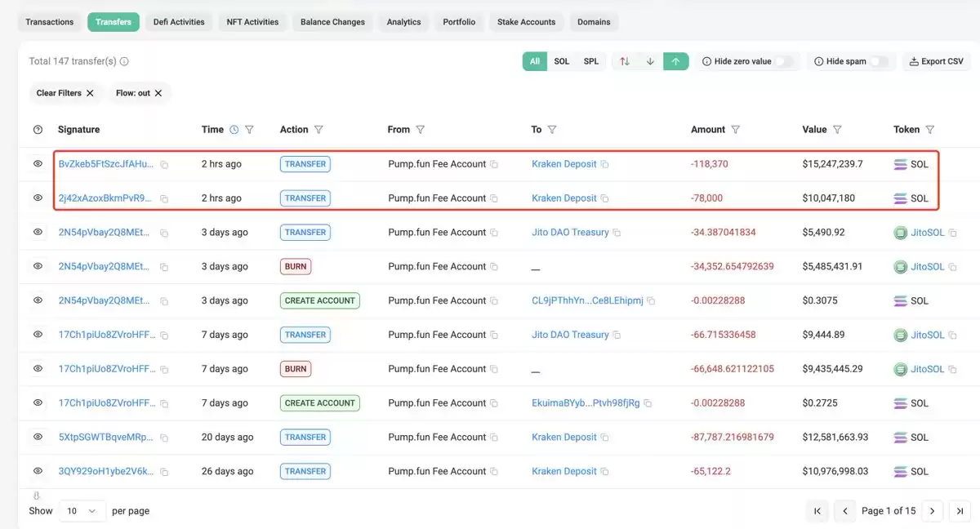Select the SOL token filter
Screen dimensions: 980x529
tap(562, 61)
